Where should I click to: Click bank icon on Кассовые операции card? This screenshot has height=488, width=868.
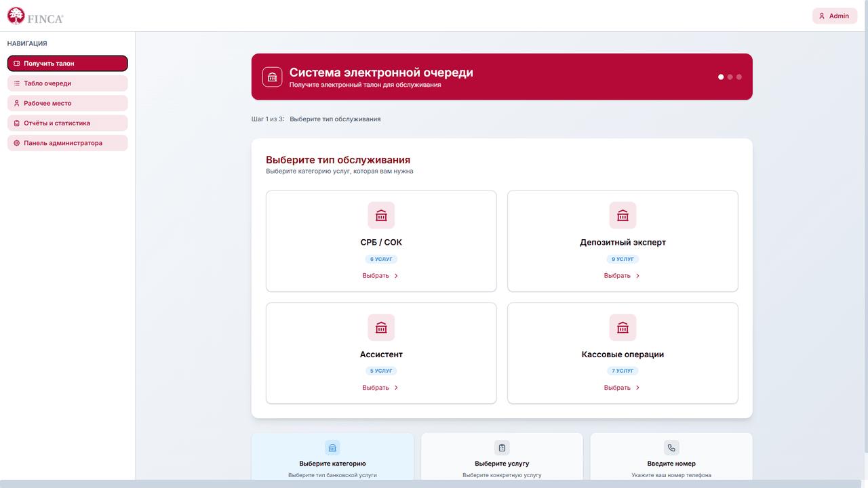click(x=623, y=327)
